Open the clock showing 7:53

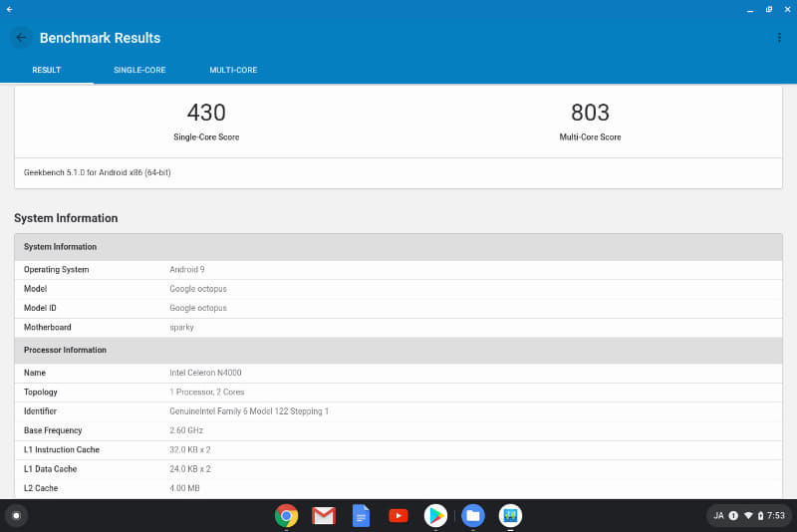coord(776,516)
